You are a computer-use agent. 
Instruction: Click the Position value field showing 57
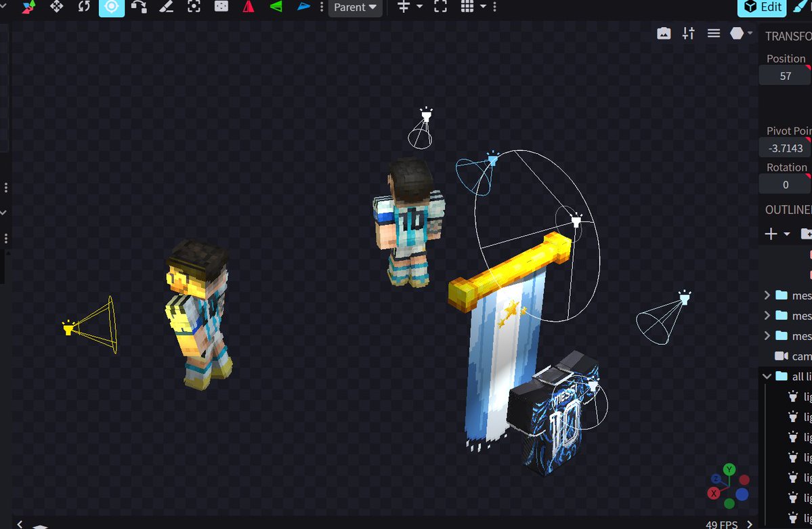pyautogui.click(x=785, y=76)
